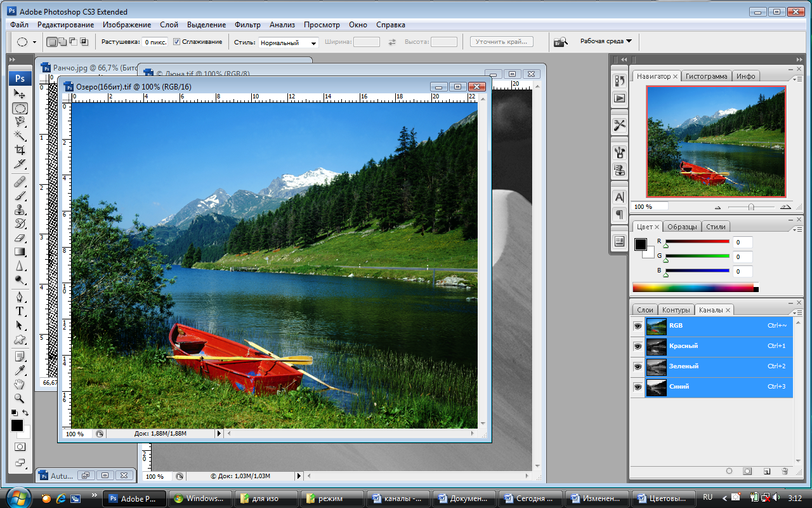Hide the Синий channel eye
Screen dimensions: 812x508
[x=638, y=387]
